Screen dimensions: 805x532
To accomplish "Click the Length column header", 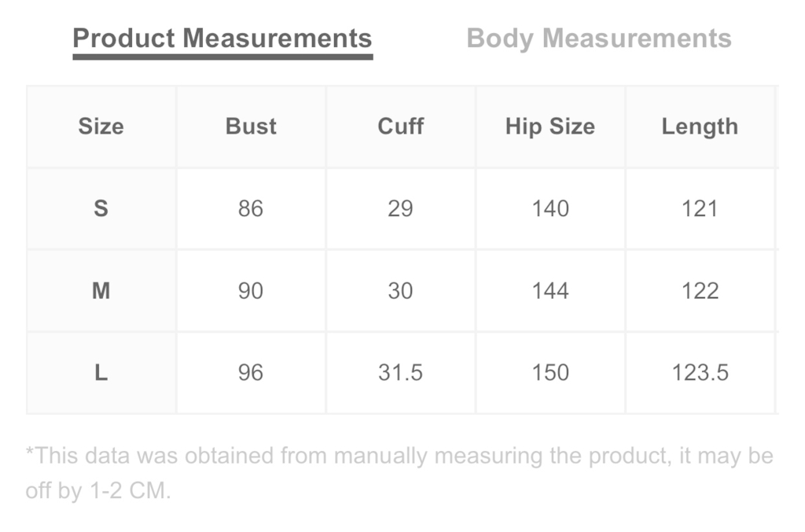I will click(x=700, y=127).
